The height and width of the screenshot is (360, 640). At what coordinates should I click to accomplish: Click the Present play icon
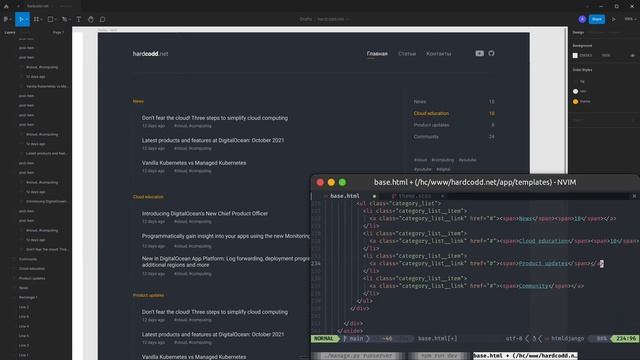613,19
